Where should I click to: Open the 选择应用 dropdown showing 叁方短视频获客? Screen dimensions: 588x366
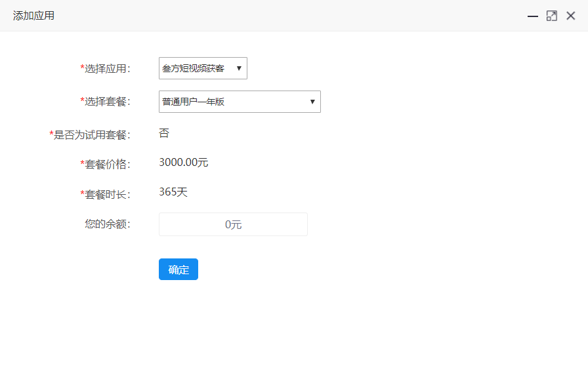click(x=203, y=68)
